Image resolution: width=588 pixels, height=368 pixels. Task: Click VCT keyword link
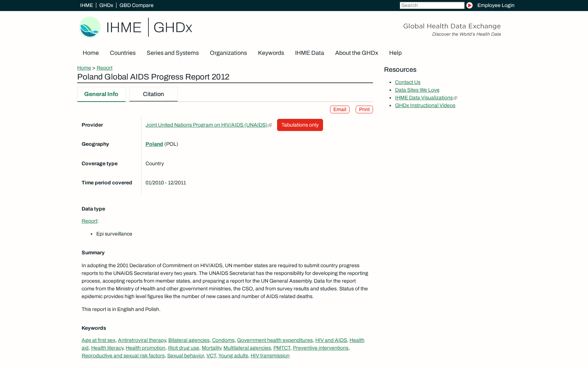pyautogui.click(x=211, y=356)
